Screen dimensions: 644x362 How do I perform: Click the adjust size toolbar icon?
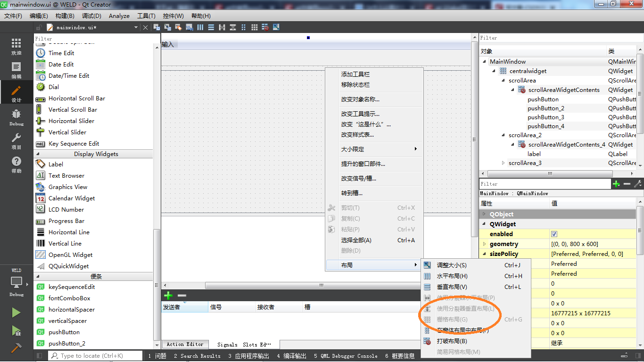(x=276, y=27)
